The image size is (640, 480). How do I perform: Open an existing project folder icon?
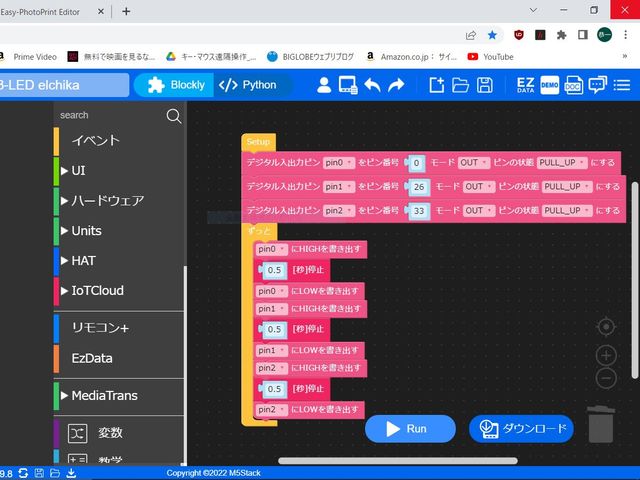pos(460,85)
